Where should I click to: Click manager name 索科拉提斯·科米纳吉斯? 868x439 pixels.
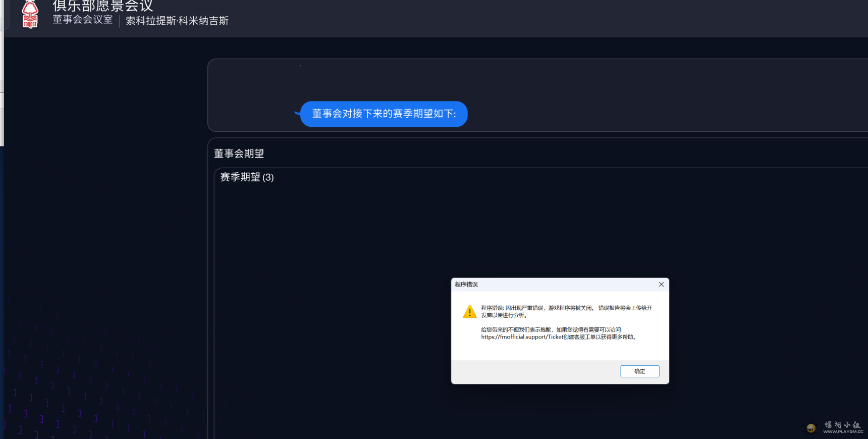(177, 21)
